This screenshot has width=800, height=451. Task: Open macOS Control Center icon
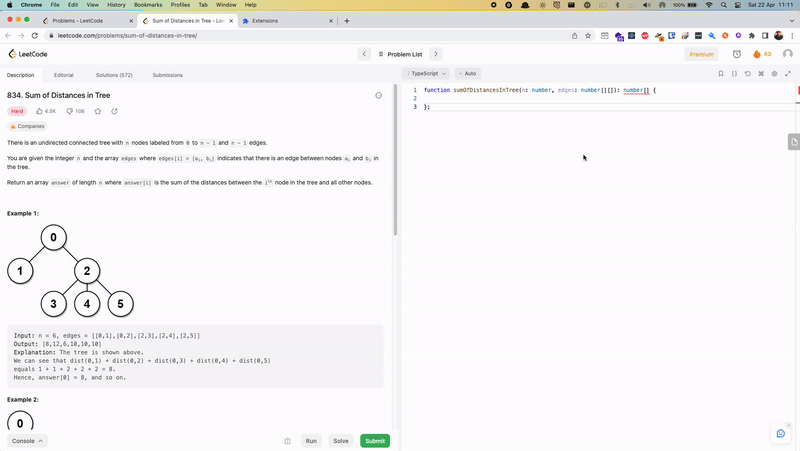738,5
